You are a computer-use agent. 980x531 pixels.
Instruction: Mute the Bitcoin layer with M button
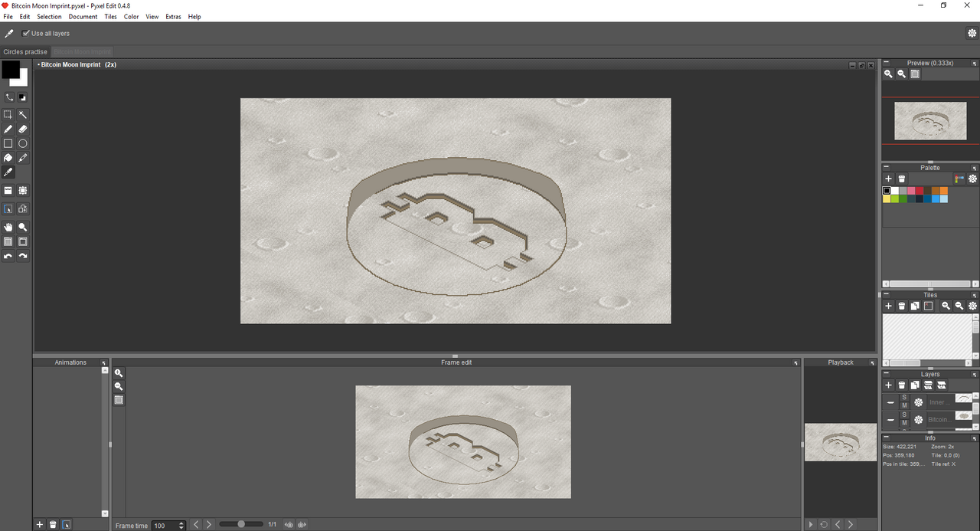point(904,423)
